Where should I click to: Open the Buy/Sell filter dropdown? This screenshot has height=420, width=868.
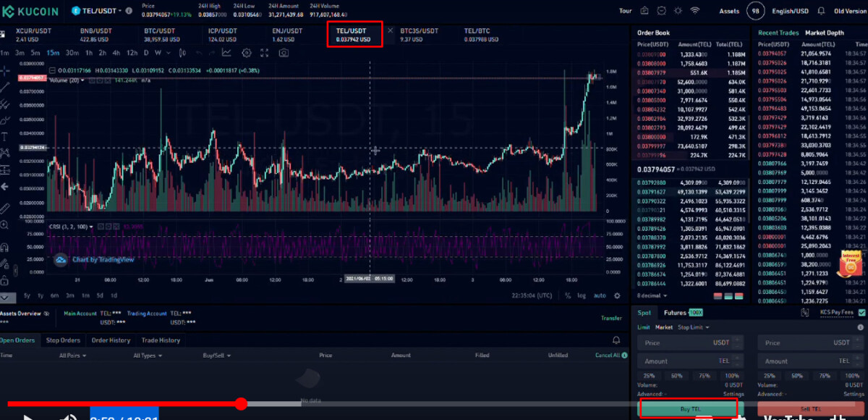coord(218,356)
